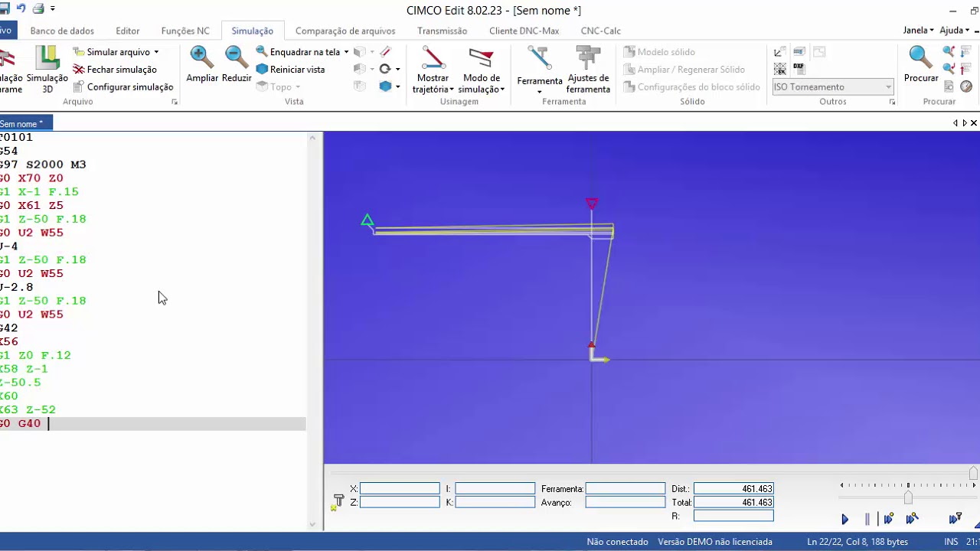Click the next document tab arrow
The image size is (980, 551).
965,123
